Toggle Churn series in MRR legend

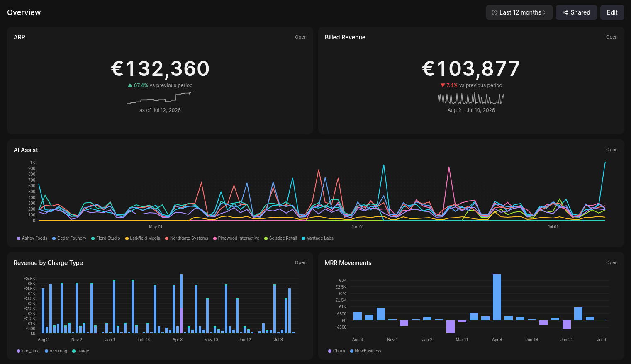(x=336, y=351)
